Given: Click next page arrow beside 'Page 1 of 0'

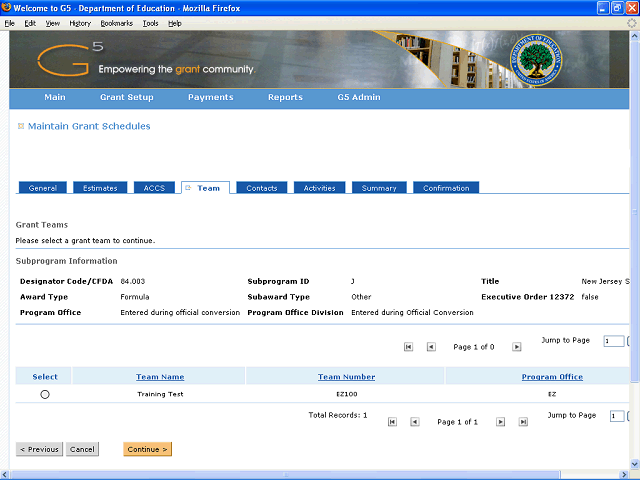Looking at the screenshot, I should [516, 347].
